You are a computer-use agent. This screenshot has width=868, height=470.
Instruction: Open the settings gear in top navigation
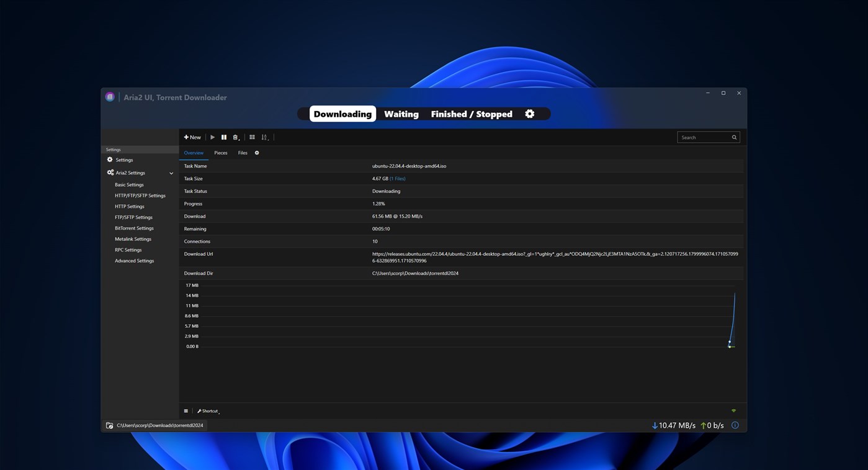click(x=529, y=114)
